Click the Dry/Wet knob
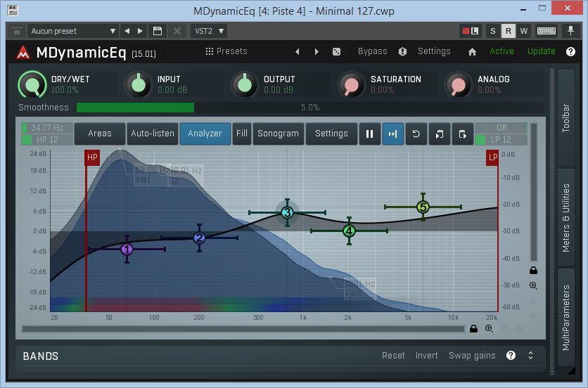 pyautogui.click(x=32, y=85)
